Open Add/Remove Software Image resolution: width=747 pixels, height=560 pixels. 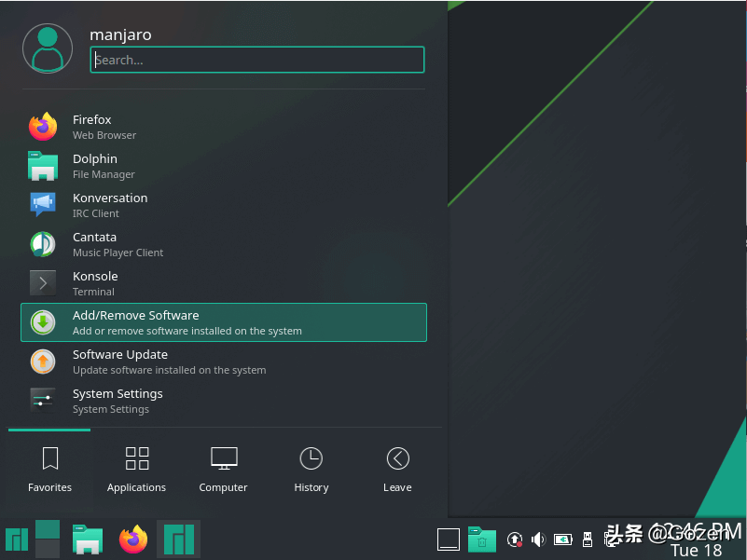pos(224,322)
